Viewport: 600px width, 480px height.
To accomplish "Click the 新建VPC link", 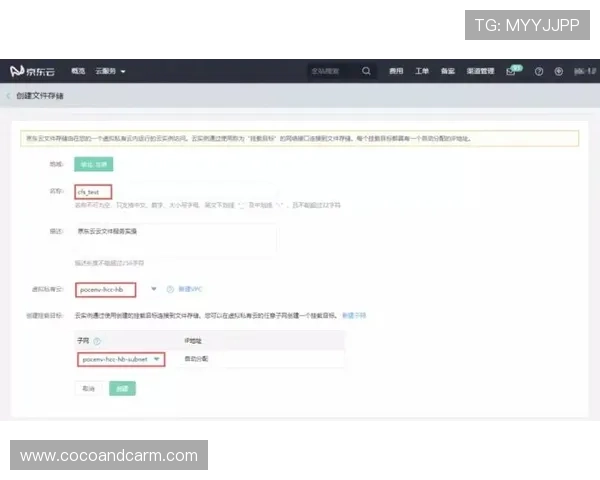I will 190,289.
